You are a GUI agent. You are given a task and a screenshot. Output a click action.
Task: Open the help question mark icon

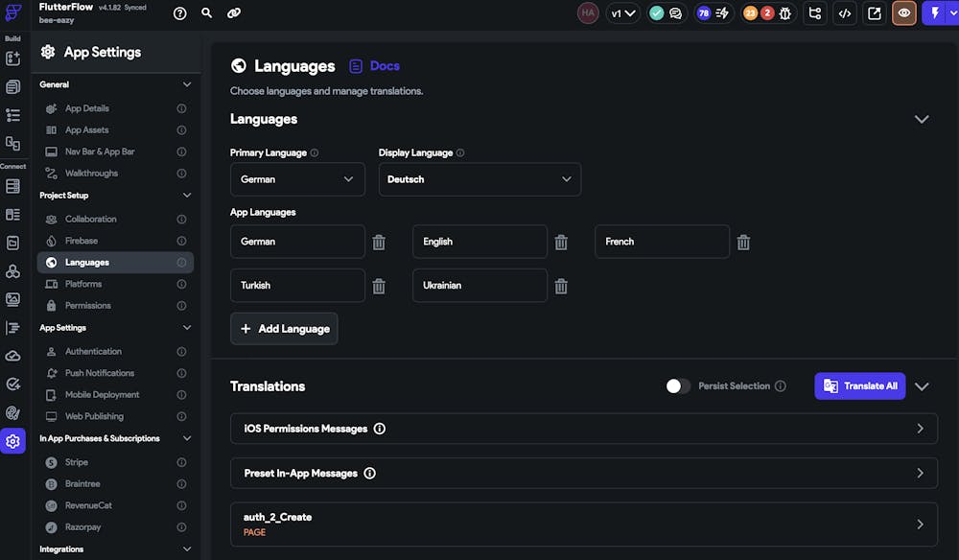180,13
